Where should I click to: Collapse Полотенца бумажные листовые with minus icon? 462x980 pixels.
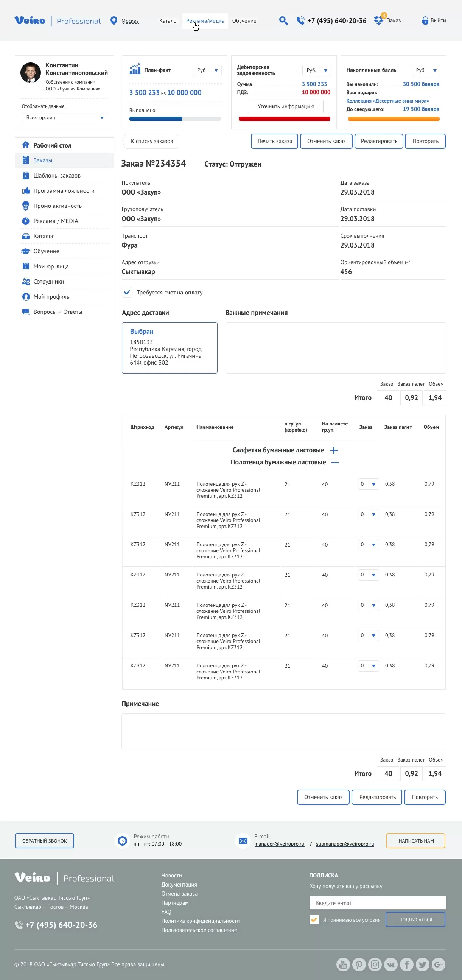coord(335,462)
